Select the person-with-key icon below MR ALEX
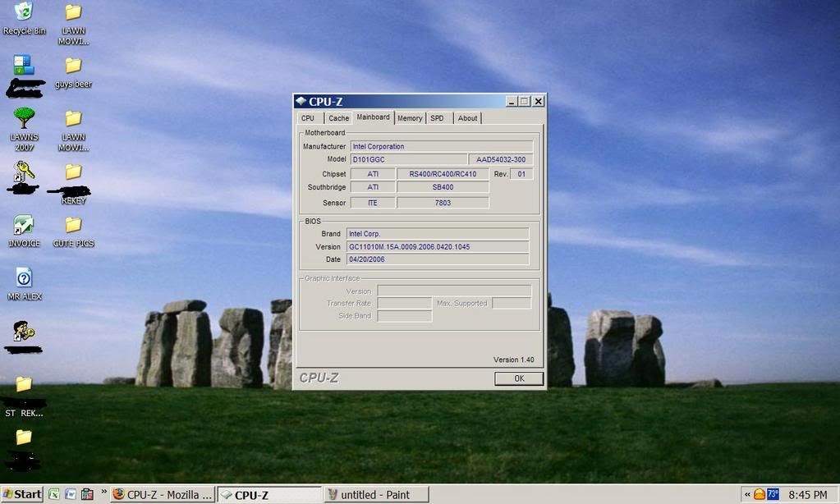Viewport: 840px width, 504px height. (24, 337)
